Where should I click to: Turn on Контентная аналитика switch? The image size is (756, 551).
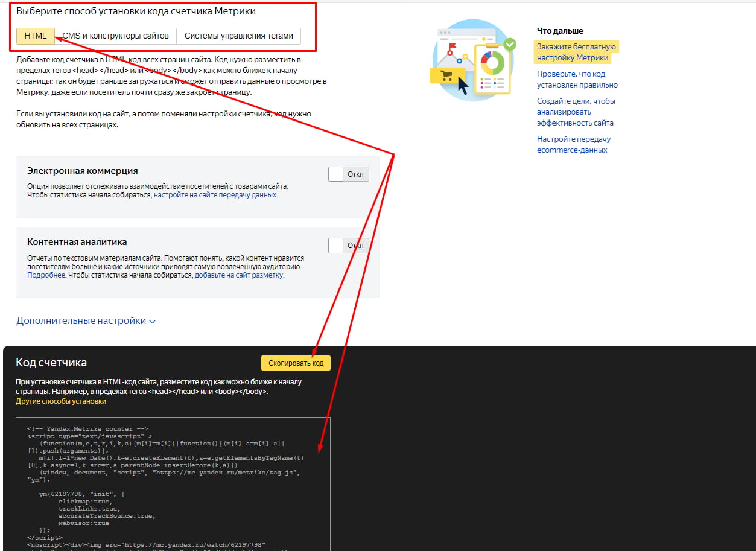348,246
